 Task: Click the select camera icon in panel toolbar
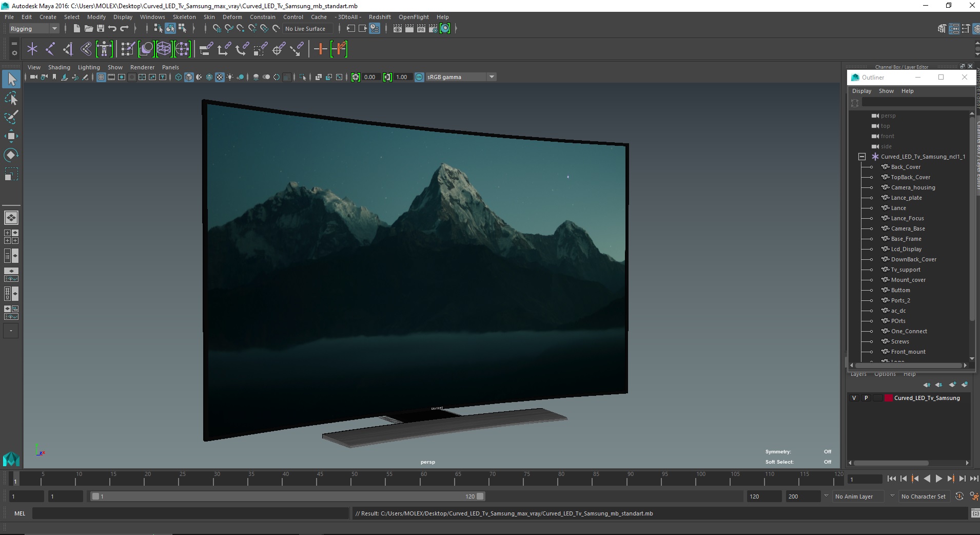tap(34, 77)
